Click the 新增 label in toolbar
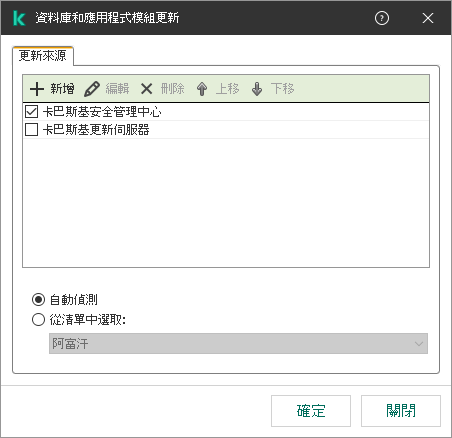452x438 pixels. coord(62,89)
